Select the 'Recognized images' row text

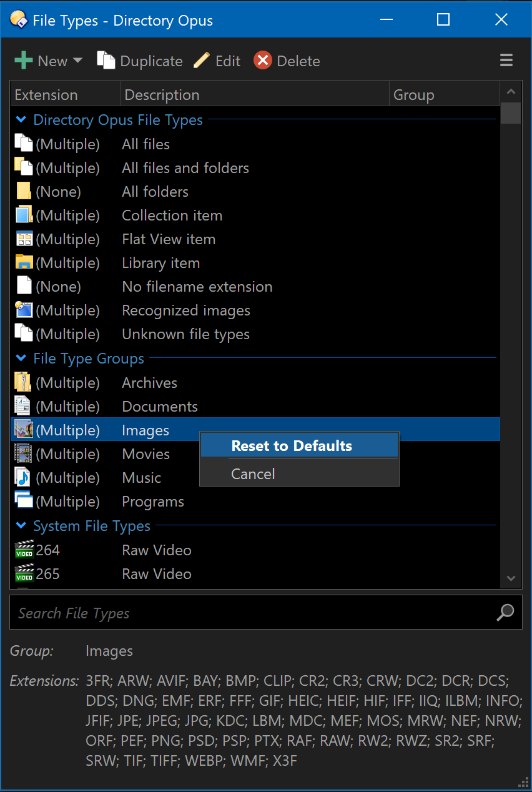coord(186,310)
